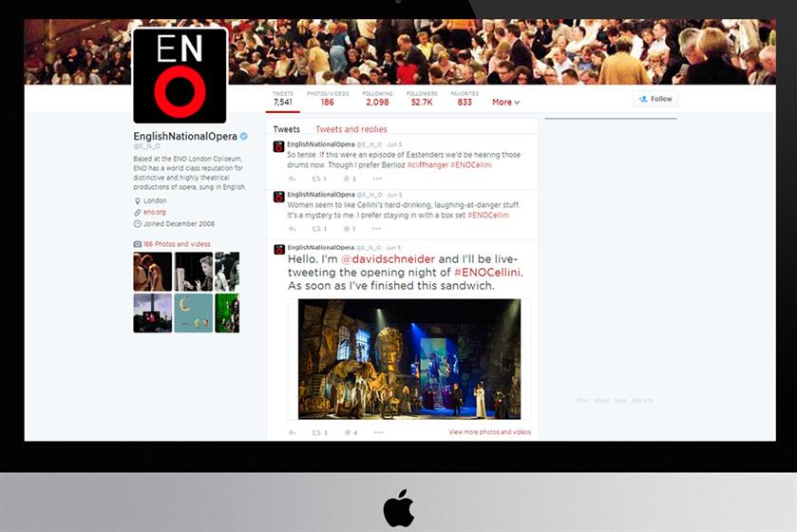Open the Followers 52.7K tab
The height and width of the screenshot is (532, 797).
(422, 99)
